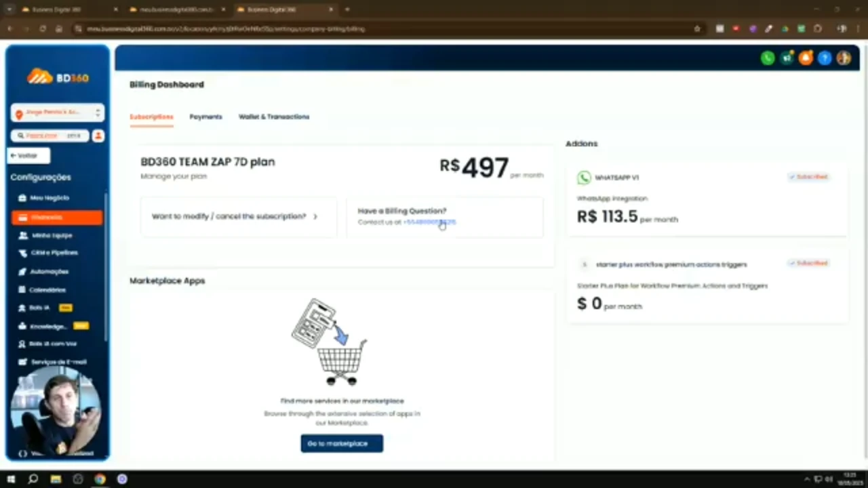Click the Minha Equipe people icon
Viewport: 868px width, 488px height.
(23, 235)
